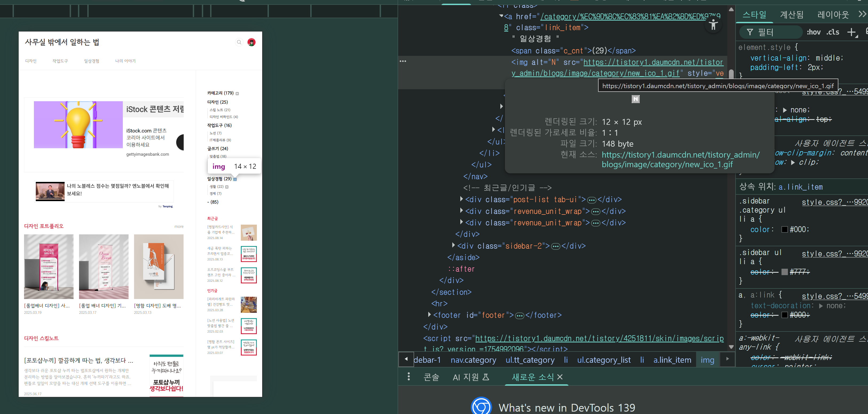Click the blog profile avatar icon

pyautogui.click(x=251, y=42)
